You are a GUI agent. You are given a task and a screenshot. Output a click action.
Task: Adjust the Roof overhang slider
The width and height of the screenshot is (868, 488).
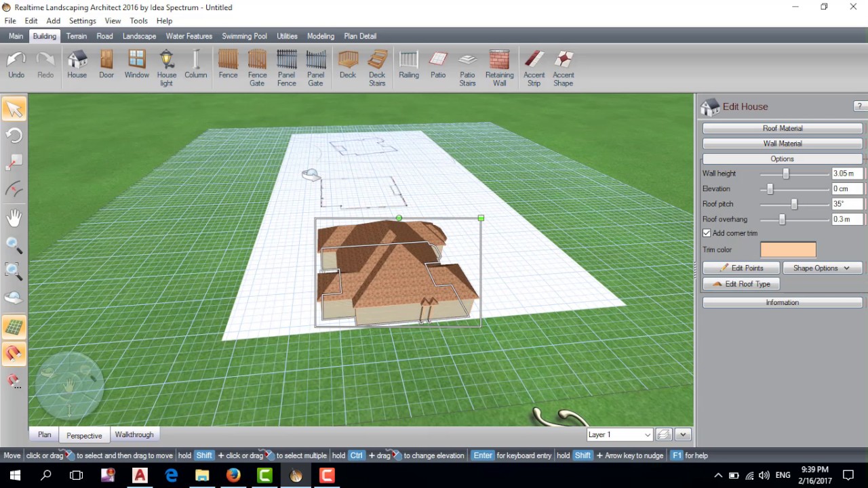point(782,220)
